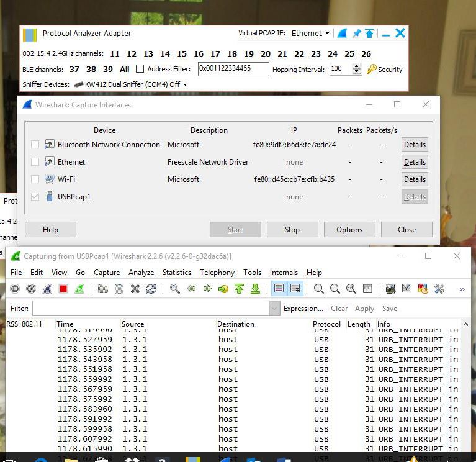The height and width of the screenshot is (462, 476).
Task: Open the File menu
Action: pos(16,273)
